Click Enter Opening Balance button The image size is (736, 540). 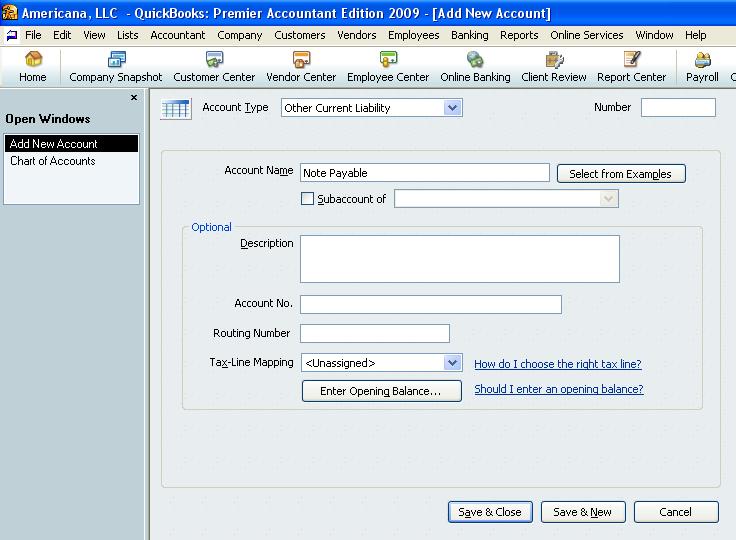point(382,391)
